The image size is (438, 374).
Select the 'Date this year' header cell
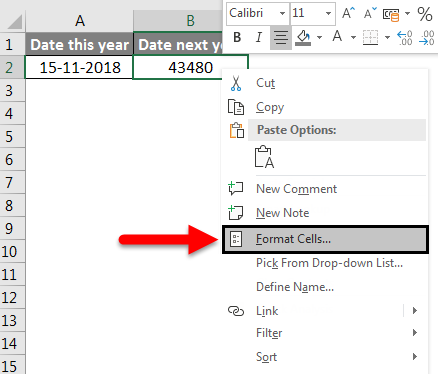click(x=79, y=44)
